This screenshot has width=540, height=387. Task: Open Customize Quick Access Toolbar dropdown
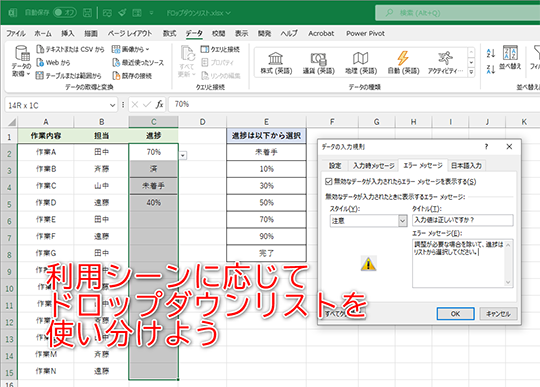[152, 13]
